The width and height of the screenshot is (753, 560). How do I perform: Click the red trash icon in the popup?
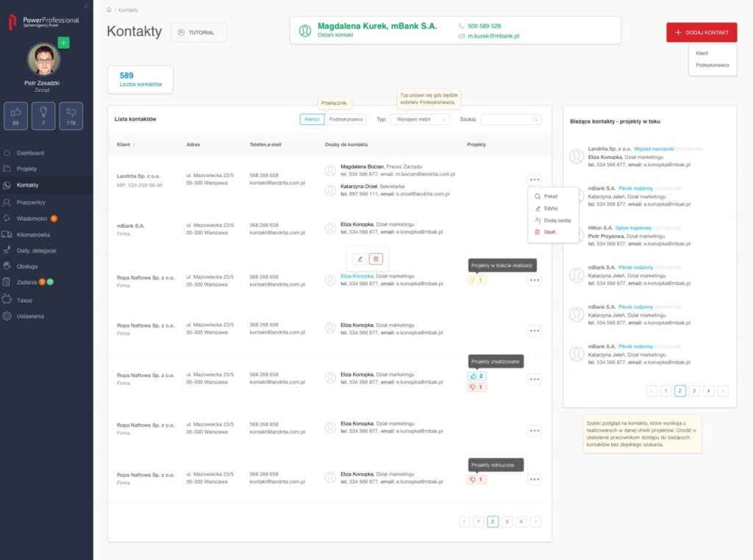point(376,259)
